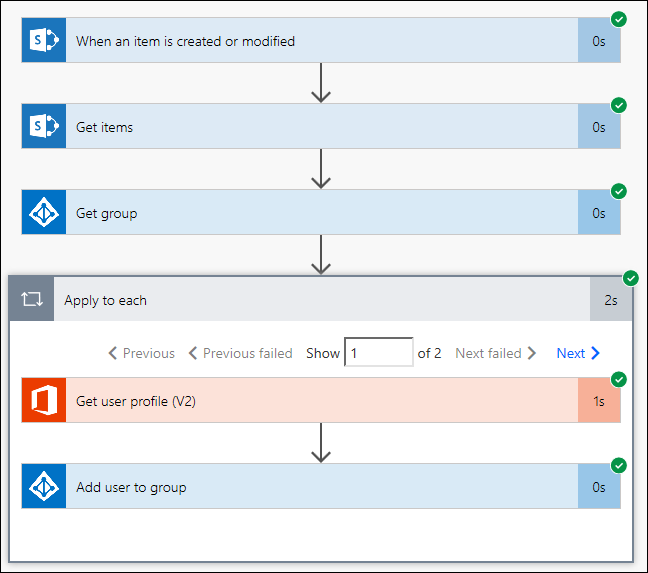The height and width of the screenshot is (573, 648).
Task: Click green success checkmark on Apply to each
Action: point(631,278)
